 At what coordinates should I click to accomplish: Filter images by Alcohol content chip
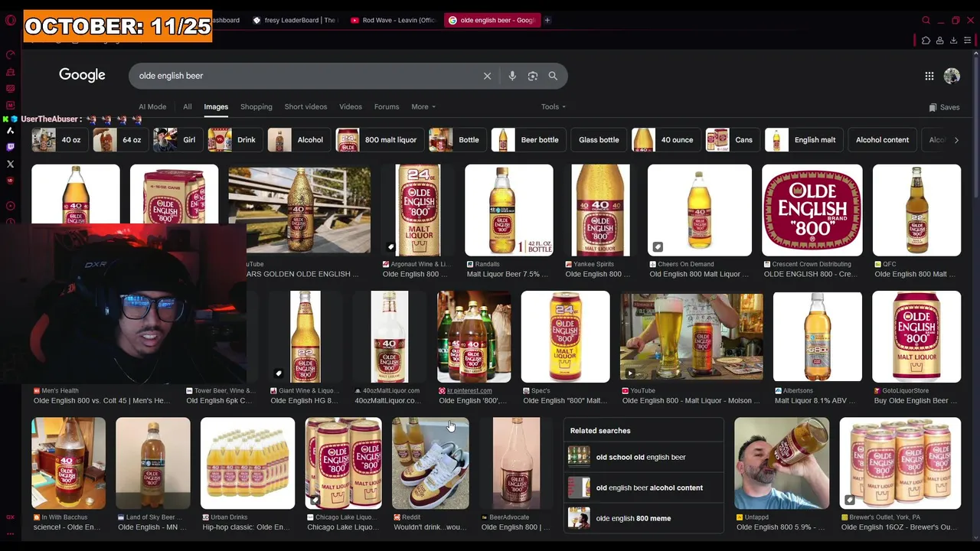tap(882, 140)
